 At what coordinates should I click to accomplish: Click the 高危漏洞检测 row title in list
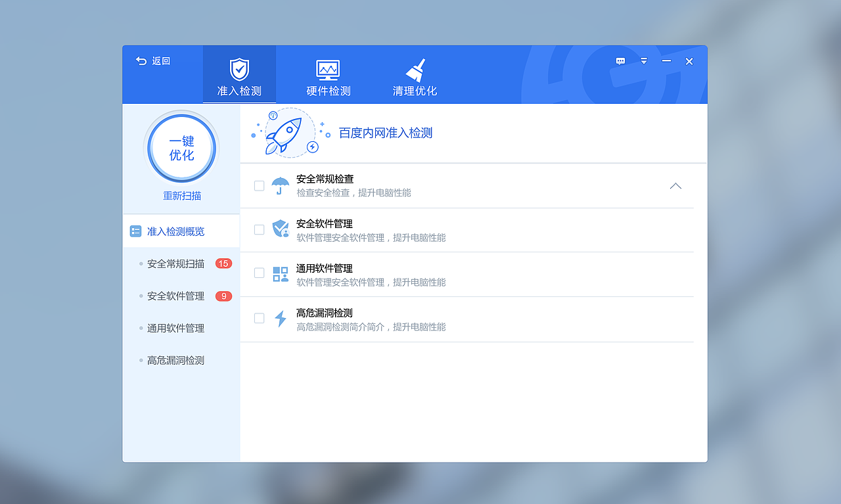pos(325,313)
